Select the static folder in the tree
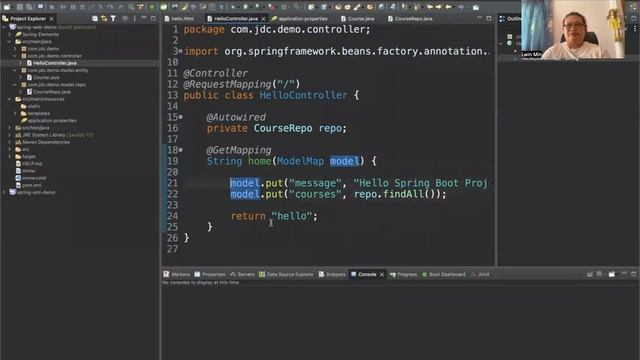The width and height of the screenshot is (640, 360). [31, 106]
